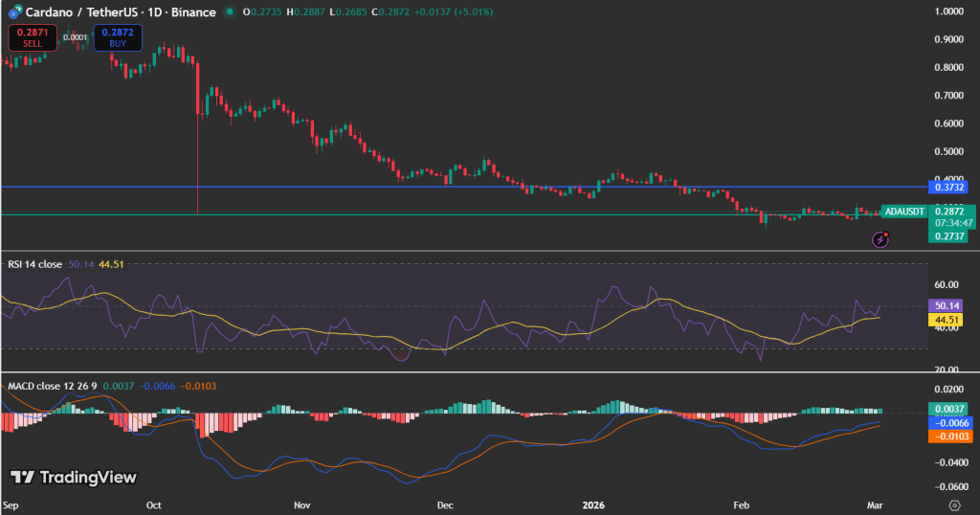The image size is (980, 515).
Task: Click the Sep label on time axis
Action: (11, 505)
